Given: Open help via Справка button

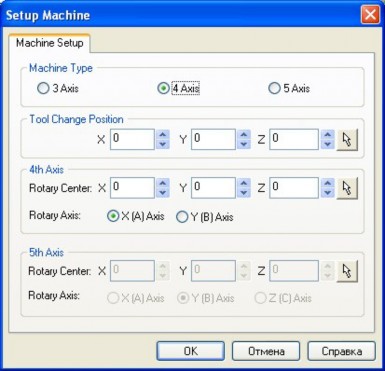Looking at the screenshot, I should point(342,351).
